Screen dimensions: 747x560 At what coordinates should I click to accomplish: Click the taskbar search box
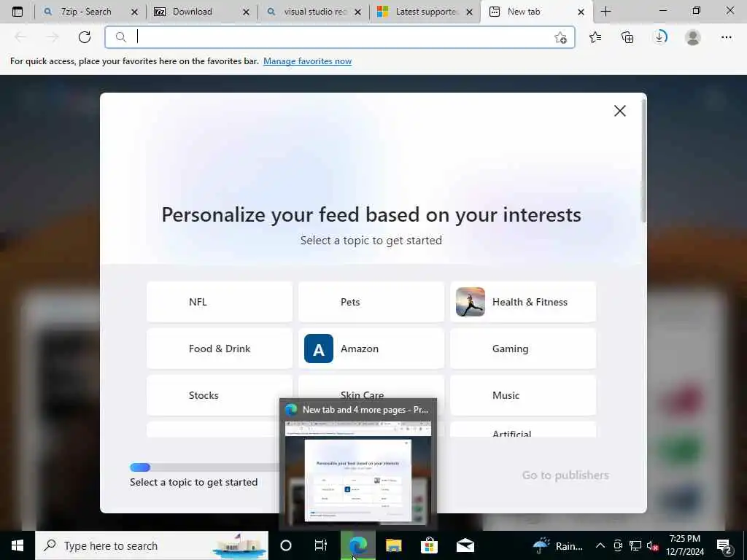click(152, 545)
